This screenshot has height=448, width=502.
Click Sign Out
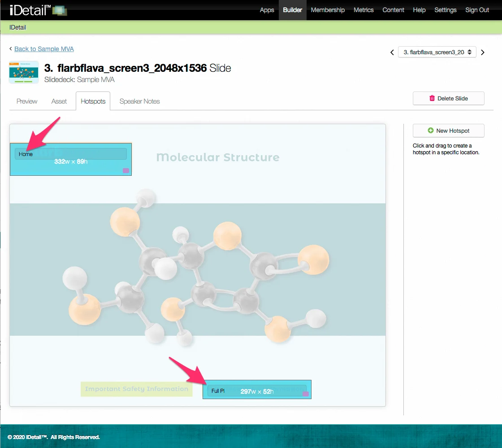click(477, 10)
